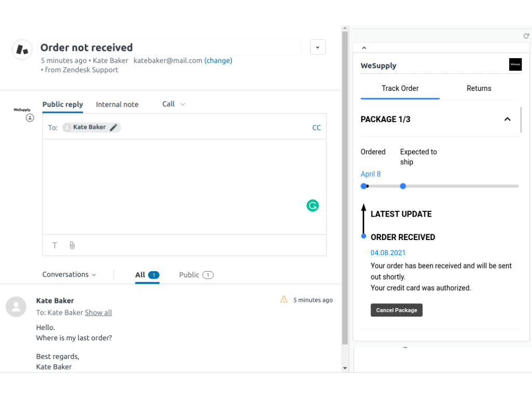Switch to the Returns tab

(x=478, y=88)
